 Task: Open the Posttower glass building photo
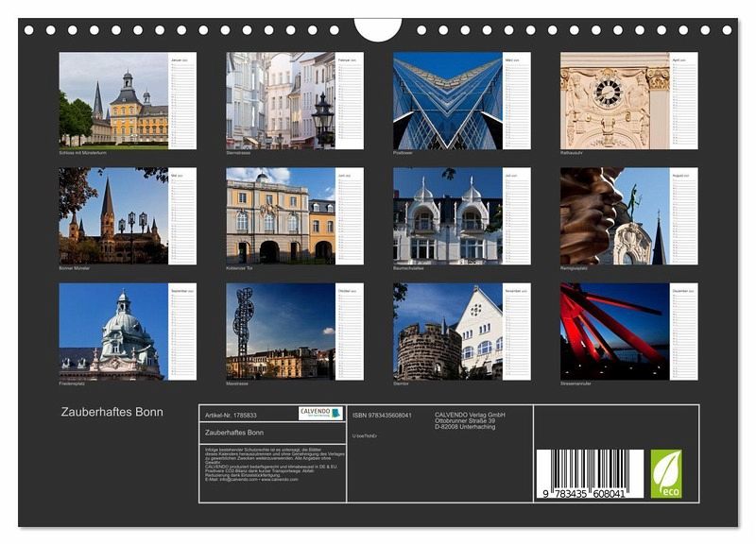click(x=447, y=99)
